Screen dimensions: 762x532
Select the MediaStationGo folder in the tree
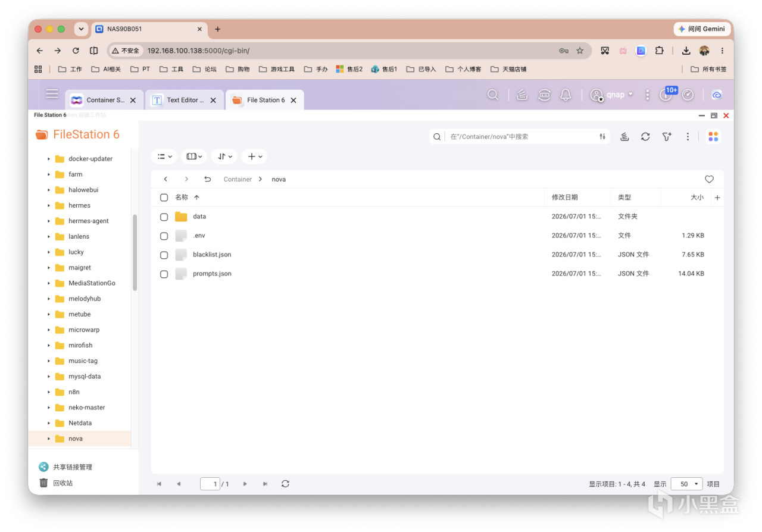[x=92, y=283]
